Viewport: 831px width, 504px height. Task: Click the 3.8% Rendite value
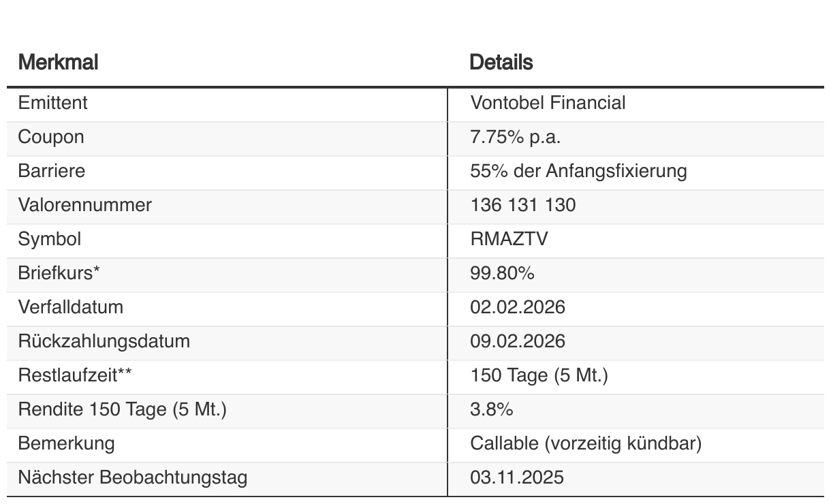[x=492, y=409]
